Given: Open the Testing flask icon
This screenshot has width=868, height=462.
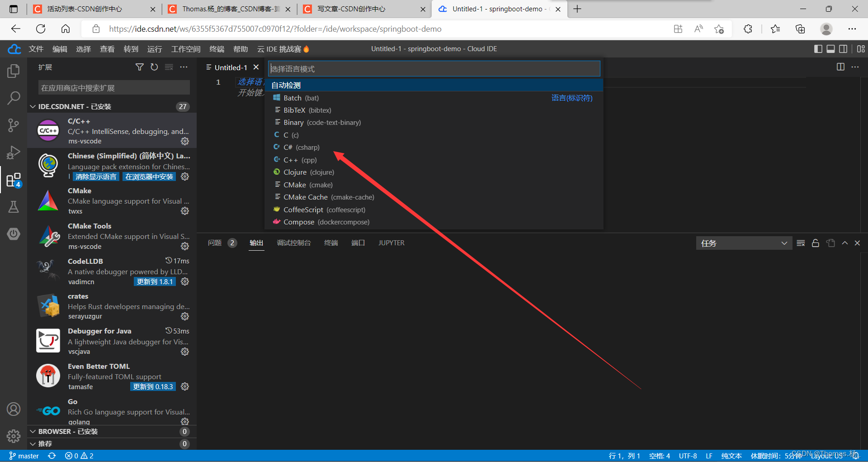Looking at the screenshot, I should [14, 207].
